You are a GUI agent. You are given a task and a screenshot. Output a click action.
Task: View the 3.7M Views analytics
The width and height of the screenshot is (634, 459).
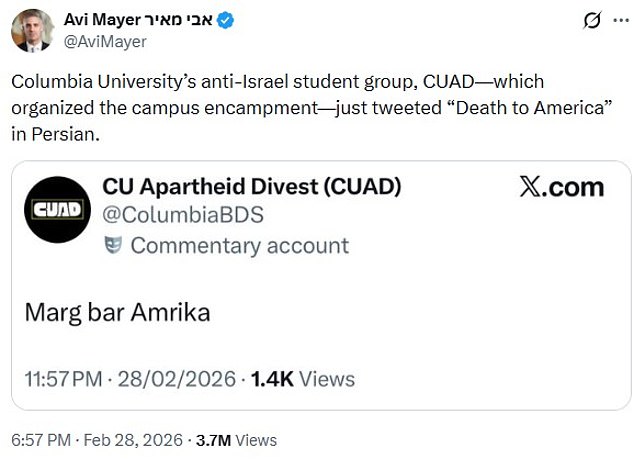click(x=237, y=440)
